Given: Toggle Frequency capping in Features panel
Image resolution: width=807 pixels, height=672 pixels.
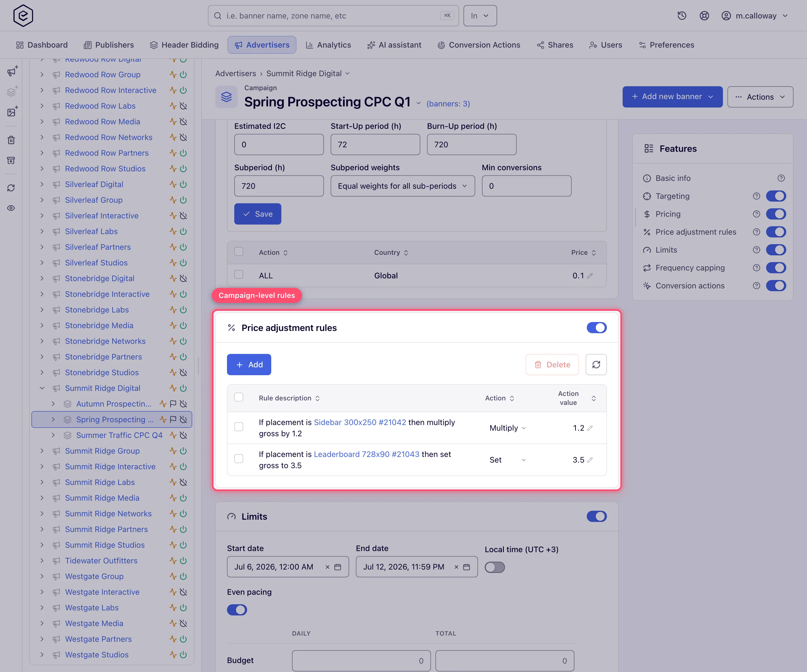Looking at the screenshot, I should [x=776, y=268].
